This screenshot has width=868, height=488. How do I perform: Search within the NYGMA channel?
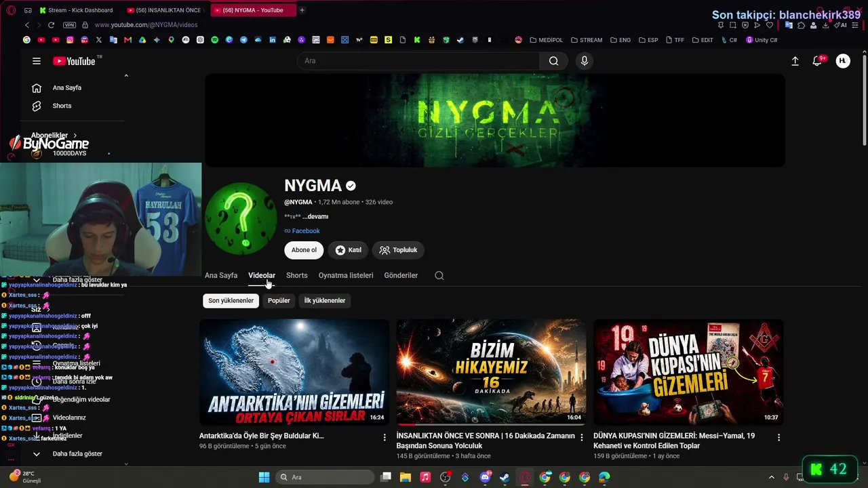pyautogui.click(x=439, y=275)
